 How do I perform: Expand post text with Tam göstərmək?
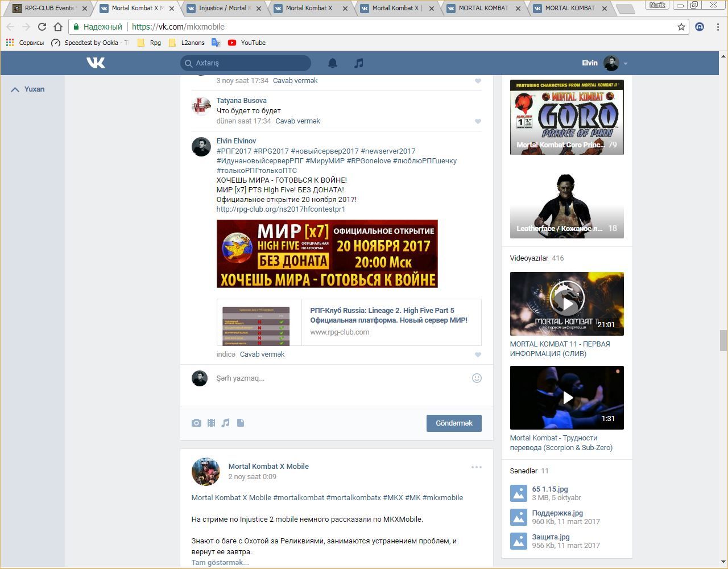(220, 563)
